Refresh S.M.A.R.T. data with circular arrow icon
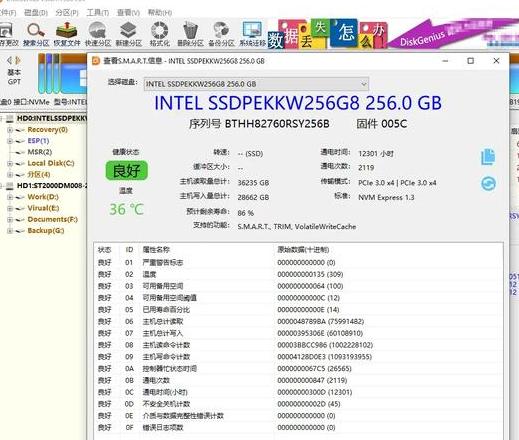The image size is (519, 440). (488, 184)
